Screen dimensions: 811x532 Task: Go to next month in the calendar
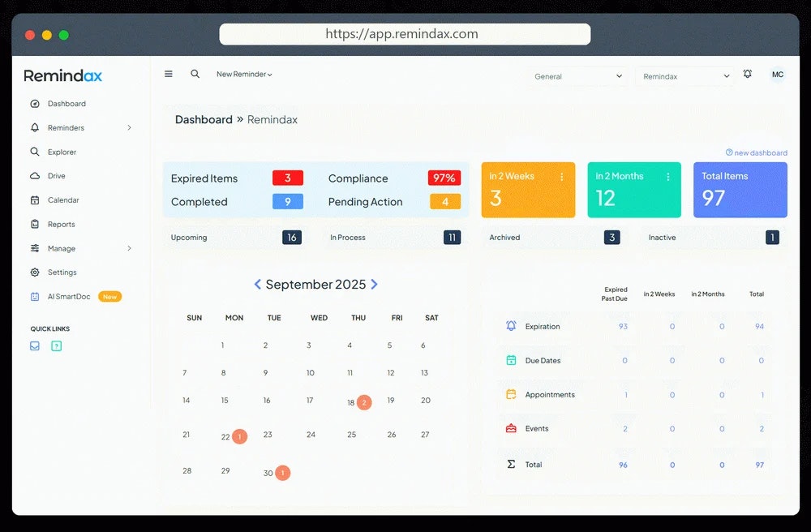pyautogui.click(x=374, y=284)
